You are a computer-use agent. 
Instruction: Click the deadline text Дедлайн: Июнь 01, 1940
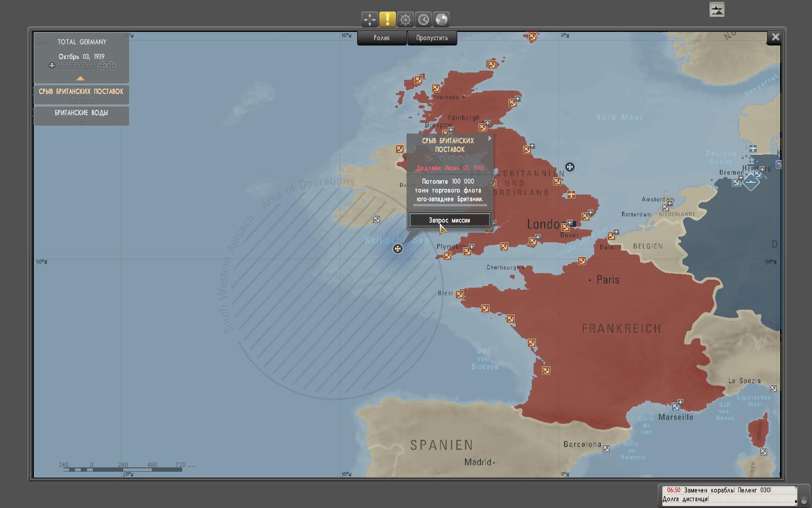(x=450, y=168)
